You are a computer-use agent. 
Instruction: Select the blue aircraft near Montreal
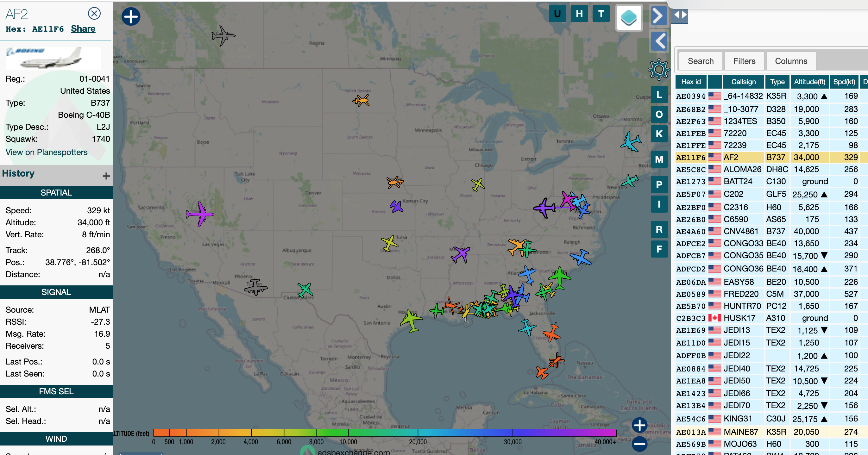pos(631,142)
